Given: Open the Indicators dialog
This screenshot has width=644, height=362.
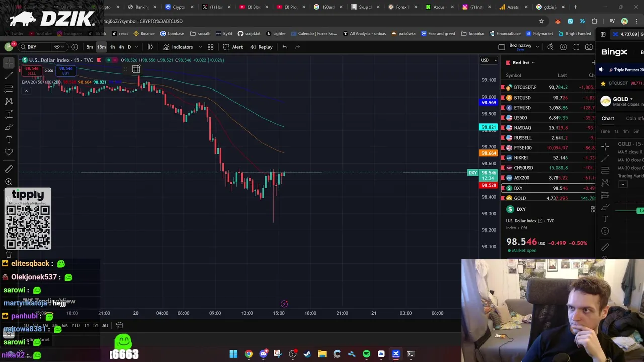Looking at the screenshot, I should coord(178,47).
